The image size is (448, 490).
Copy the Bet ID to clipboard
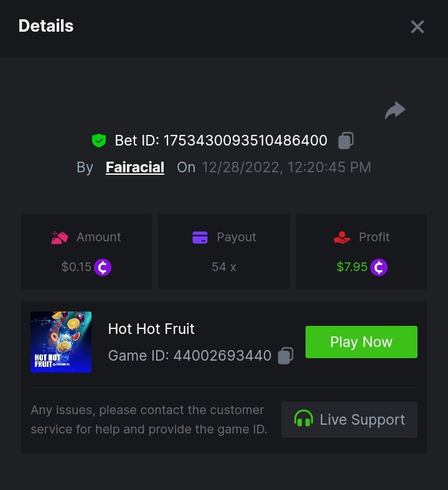click(346, 141)
